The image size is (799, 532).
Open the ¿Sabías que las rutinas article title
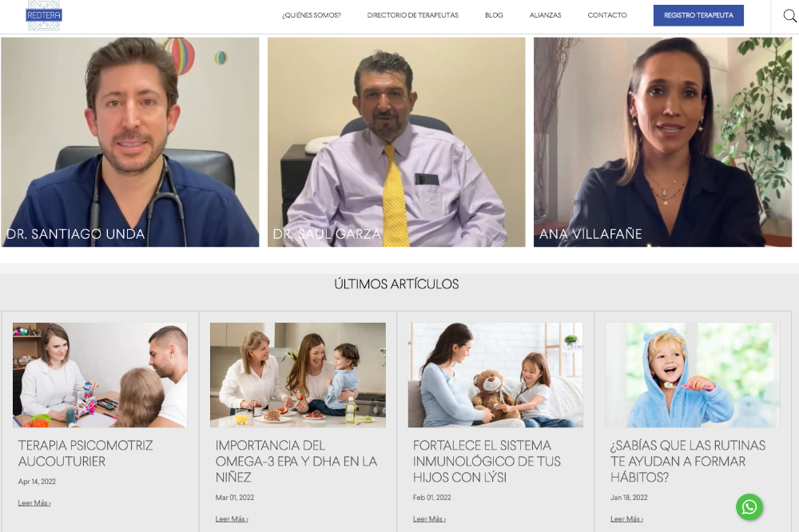[688, 461]
